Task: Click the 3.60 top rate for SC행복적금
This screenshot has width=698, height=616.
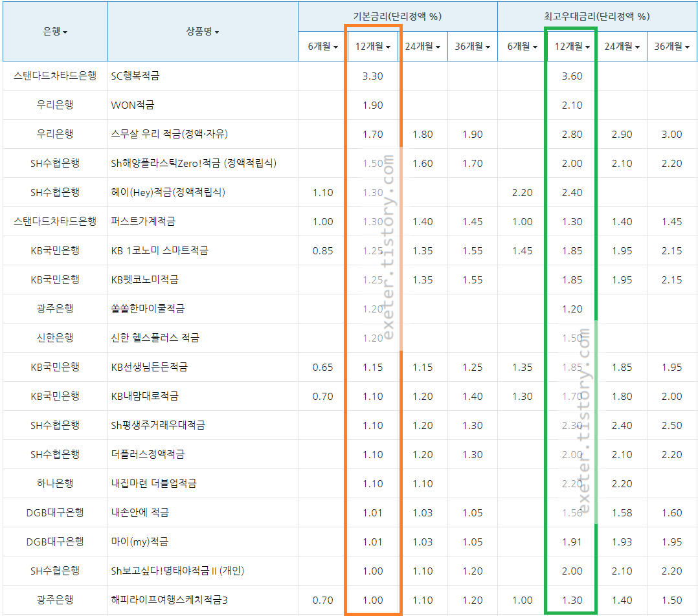Action: (572, 76)
